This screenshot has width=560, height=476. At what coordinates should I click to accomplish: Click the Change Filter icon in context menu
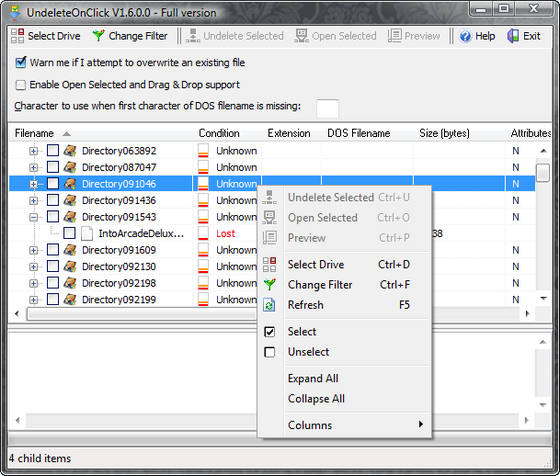pyautogui.click(x=269, y=285)
